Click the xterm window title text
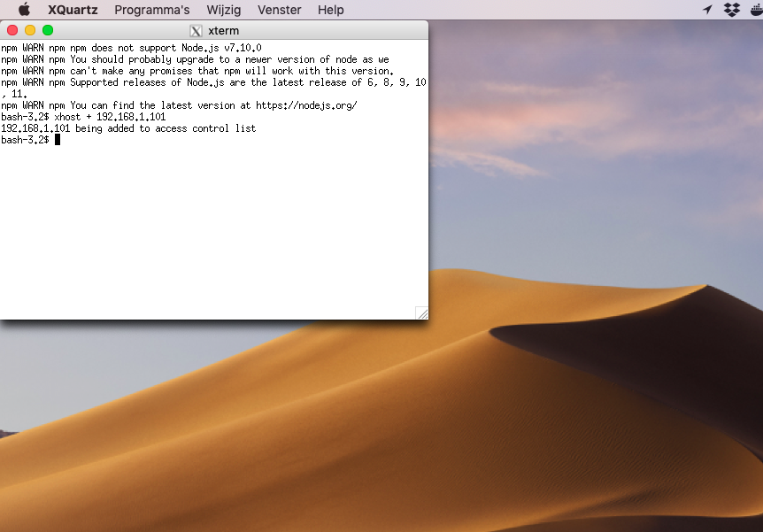 point(223,31)
